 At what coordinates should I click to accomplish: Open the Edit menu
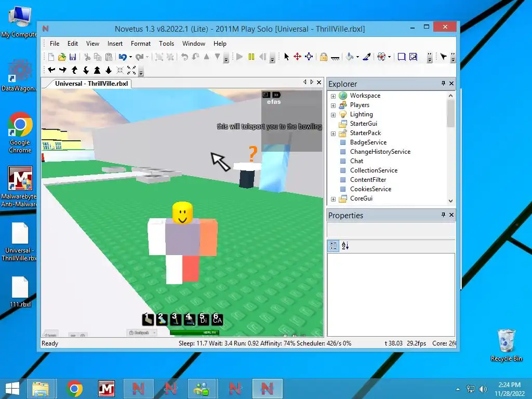73,44
